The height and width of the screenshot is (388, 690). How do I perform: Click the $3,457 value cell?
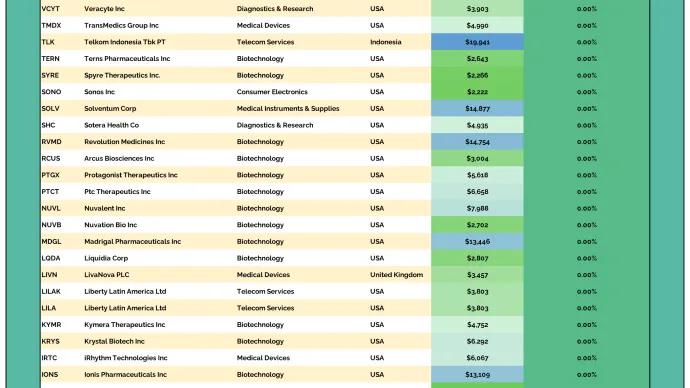(x=477, y=275)
